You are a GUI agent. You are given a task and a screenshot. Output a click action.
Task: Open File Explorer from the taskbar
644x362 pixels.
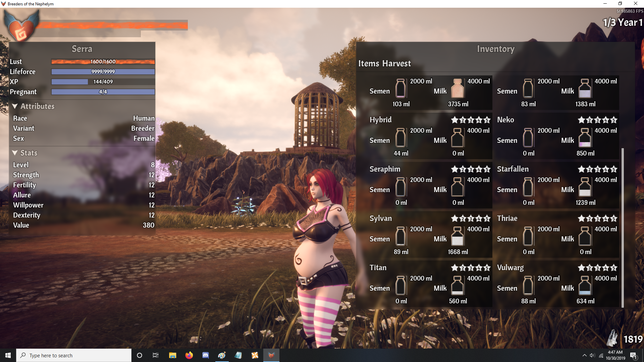[x=172, y=355]
